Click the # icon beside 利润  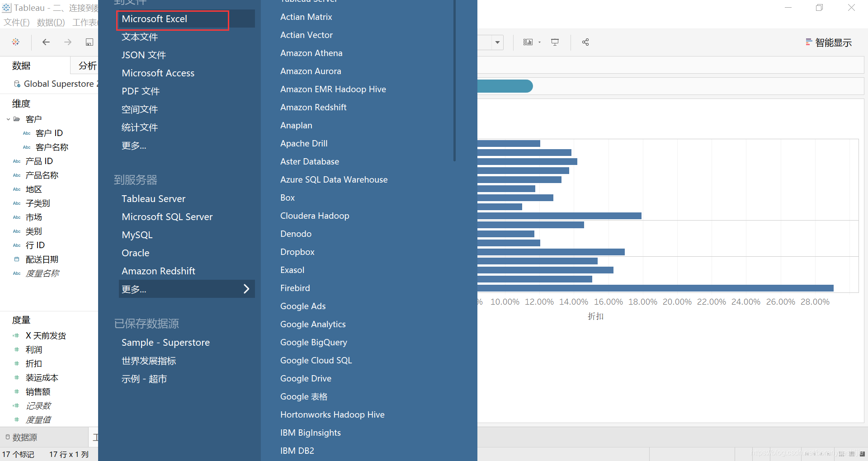(17, 350)
